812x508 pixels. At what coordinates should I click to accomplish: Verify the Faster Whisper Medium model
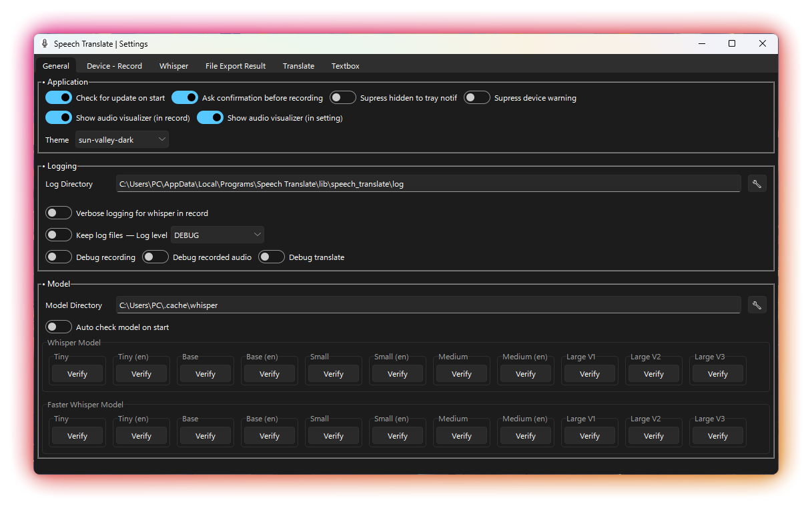(x=462, y=436)
